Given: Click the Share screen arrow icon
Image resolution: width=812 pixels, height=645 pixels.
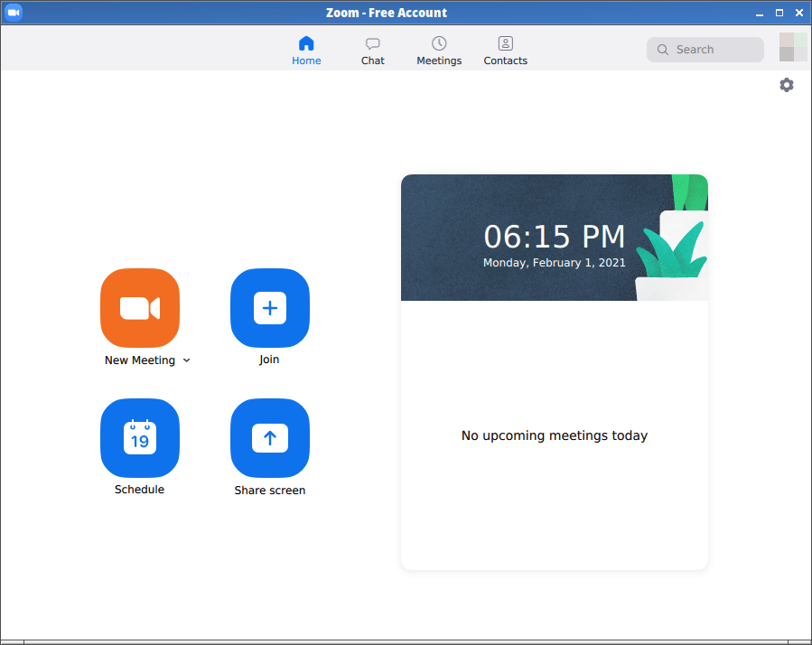Looking at the screenshot, I should point(269,438).
